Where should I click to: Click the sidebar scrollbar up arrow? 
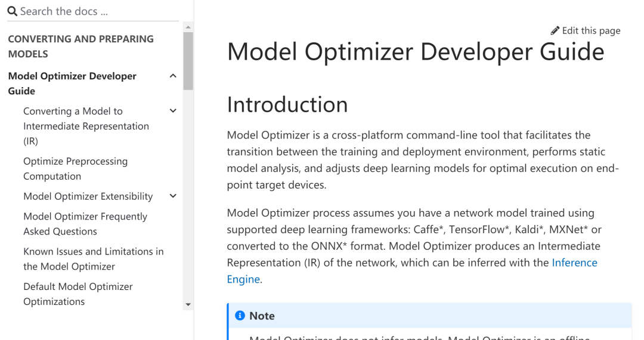pos(188,27)
